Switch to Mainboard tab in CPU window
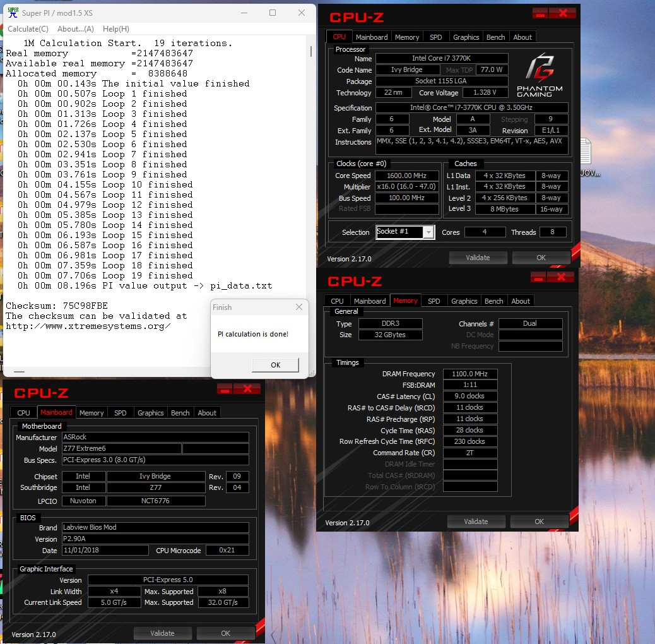Image resolution: width=655 pixels, height=644 pixels. 372,37
